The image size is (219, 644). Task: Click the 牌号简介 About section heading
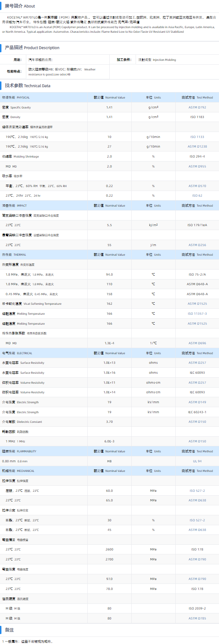20,6
